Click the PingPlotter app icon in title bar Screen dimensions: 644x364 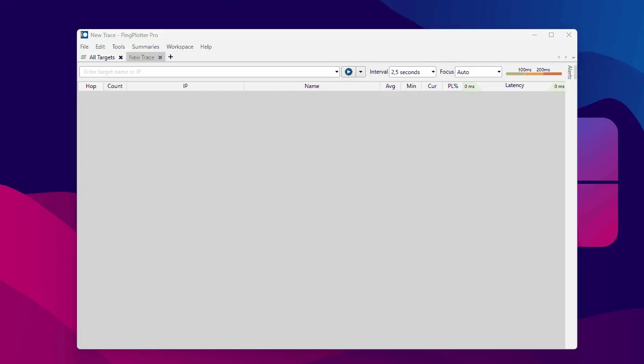[84, 35]
